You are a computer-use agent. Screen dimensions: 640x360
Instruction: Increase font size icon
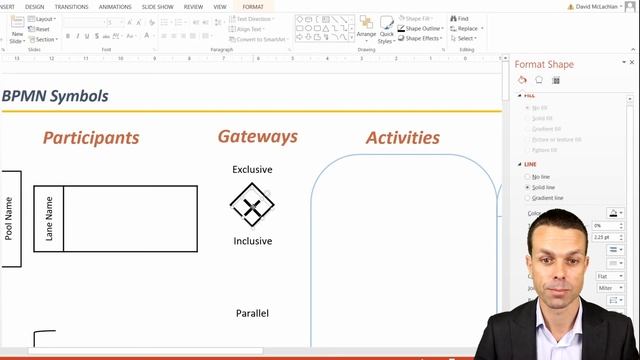click(x=129, y=23)
